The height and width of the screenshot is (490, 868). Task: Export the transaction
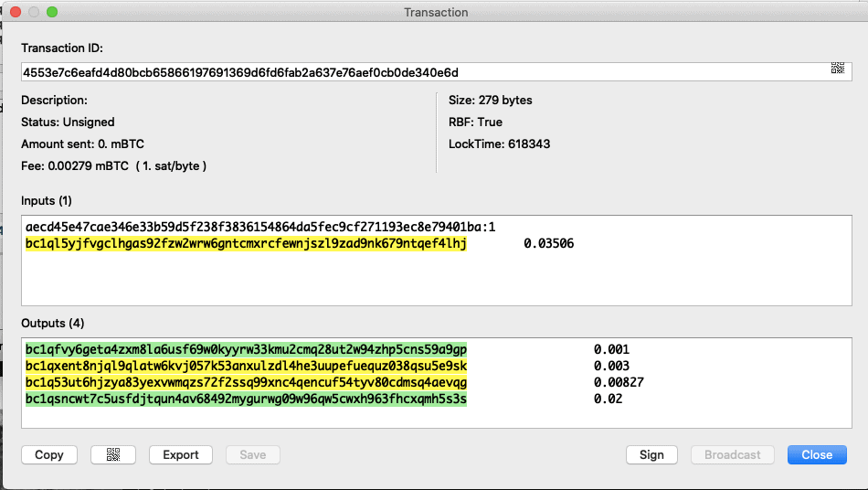point(181,454)
